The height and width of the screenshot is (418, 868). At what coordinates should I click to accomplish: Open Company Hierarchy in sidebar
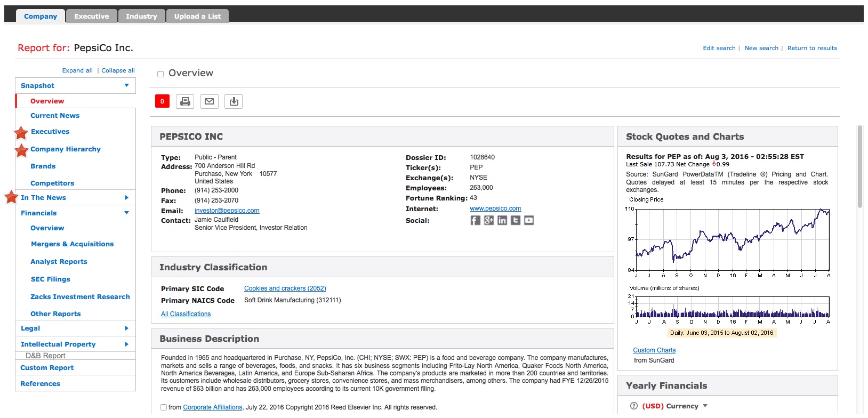[66, 149]
